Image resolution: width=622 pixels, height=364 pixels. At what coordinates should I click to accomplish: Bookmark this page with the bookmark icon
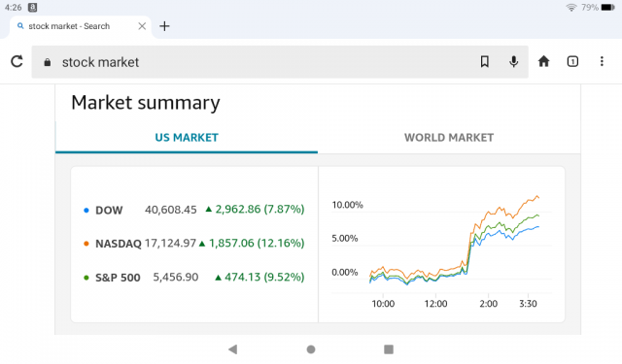tap(484, 61)
